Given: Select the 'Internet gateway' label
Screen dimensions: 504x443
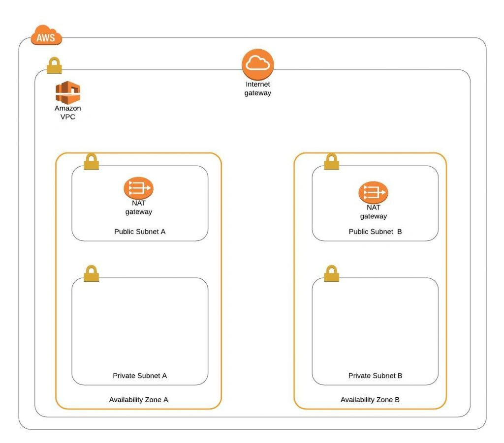Looking at the screenshot, I should point(258,89).
